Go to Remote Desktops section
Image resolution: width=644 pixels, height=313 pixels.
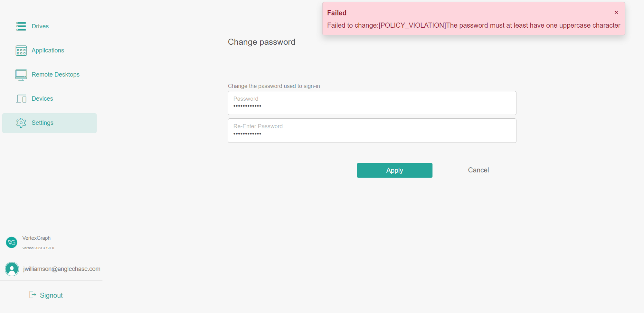pos(56,75)
